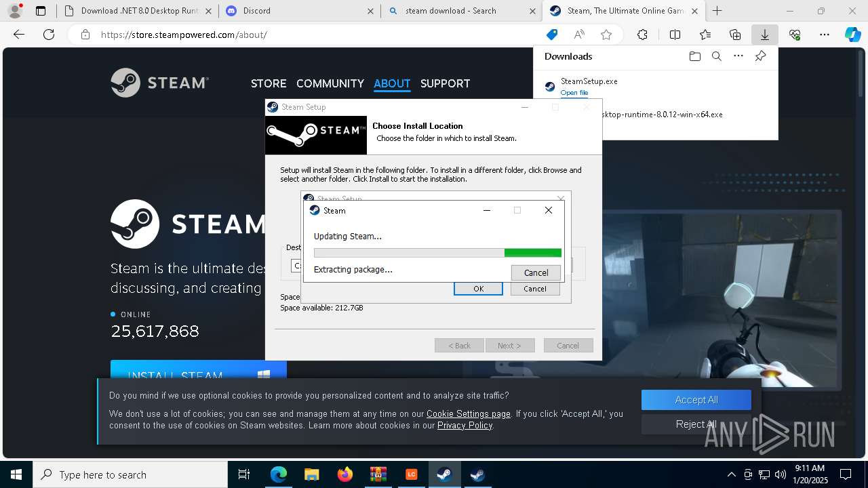Toggle Downloads toolbar button

tap(764, 35)
